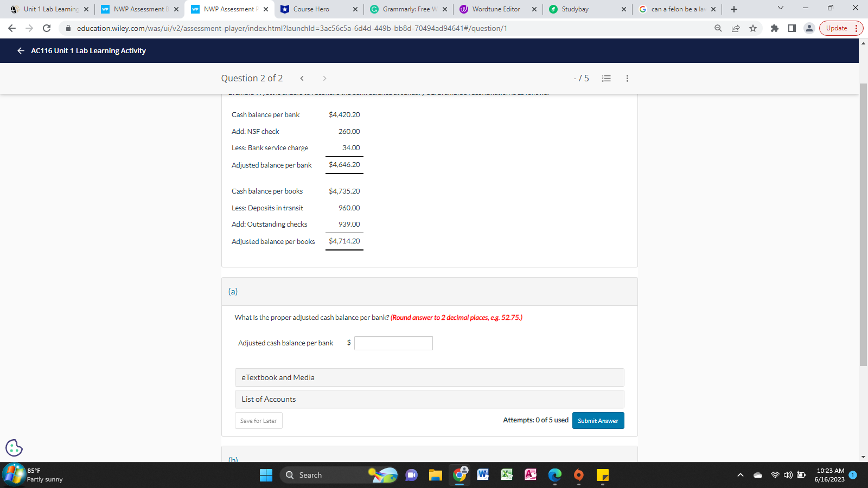Bookmark this page with the star
This screenshot has height=488, width=868.
click(753, 28)
